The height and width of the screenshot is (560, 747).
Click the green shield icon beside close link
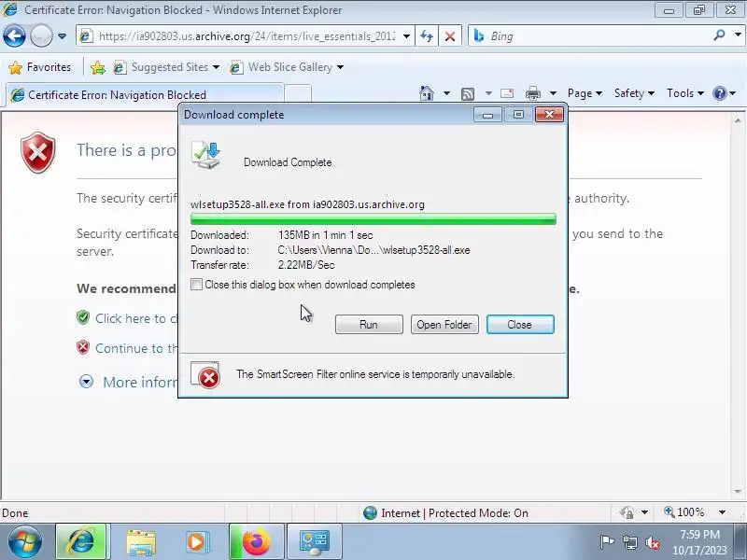point(83,317)
